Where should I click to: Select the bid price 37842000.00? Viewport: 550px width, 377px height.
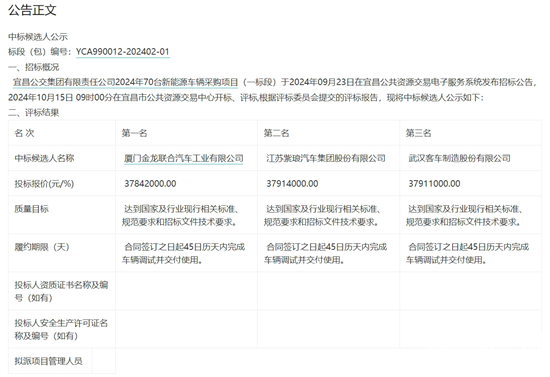click(150, 184)
